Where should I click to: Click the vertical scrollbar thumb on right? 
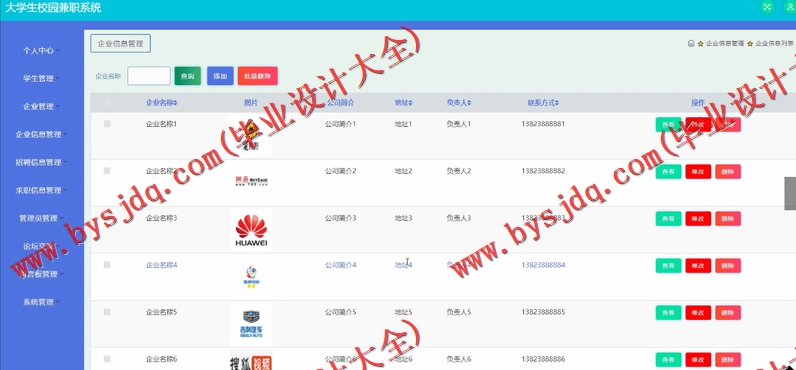[790, 193]
